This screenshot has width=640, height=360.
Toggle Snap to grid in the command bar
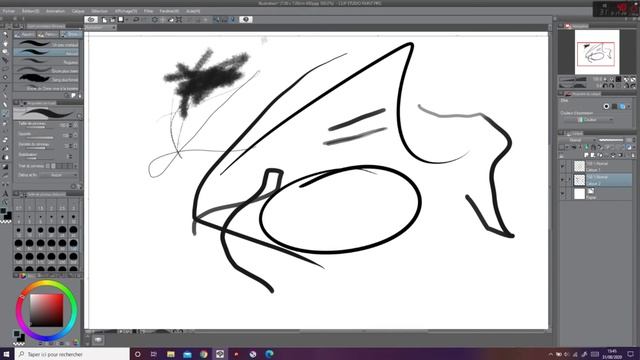pos(233,20)
